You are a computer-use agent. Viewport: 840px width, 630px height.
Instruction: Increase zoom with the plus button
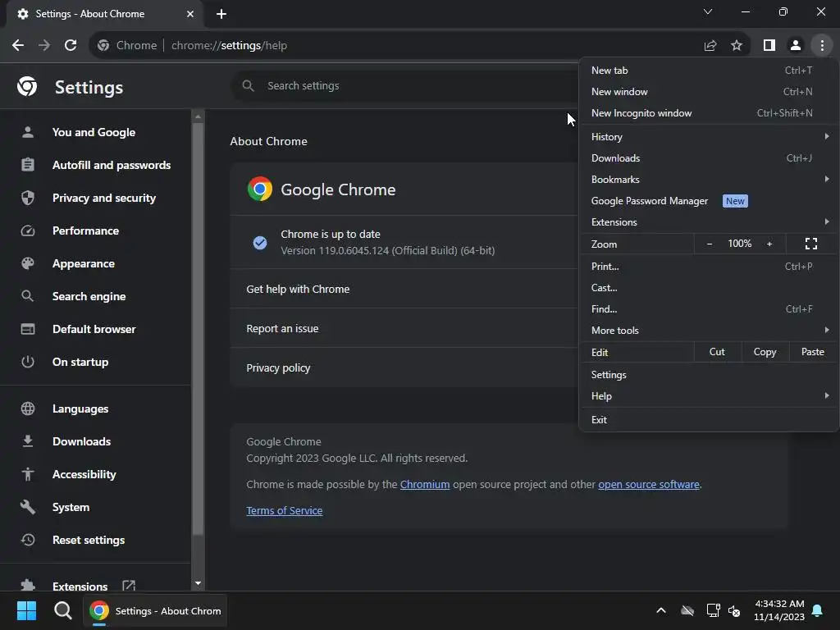click(769, 244)
